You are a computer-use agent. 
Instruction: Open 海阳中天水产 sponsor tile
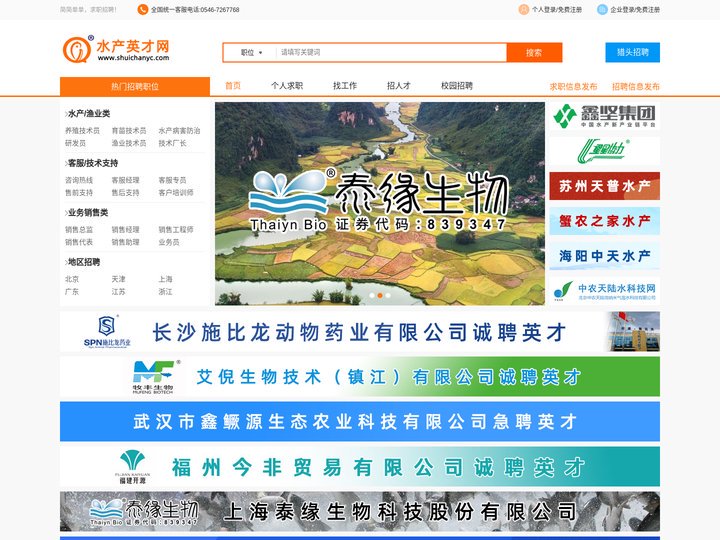coord(604,256)
